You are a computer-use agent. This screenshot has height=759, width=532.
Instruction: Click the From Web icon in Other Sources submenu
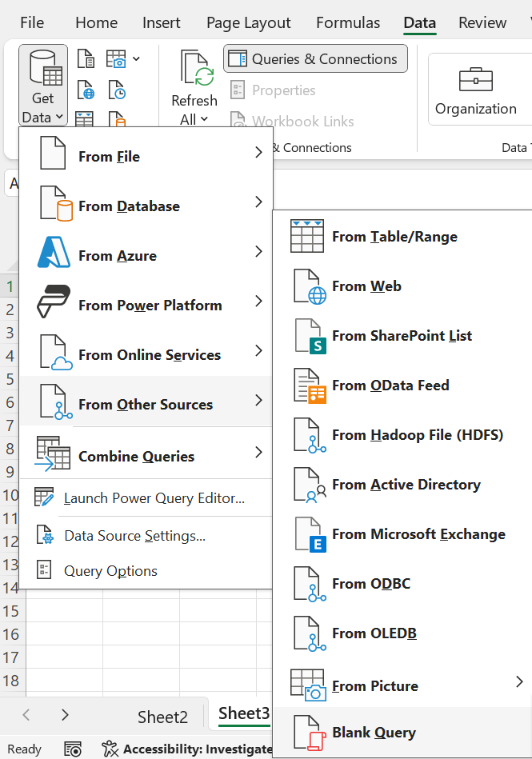310,286
